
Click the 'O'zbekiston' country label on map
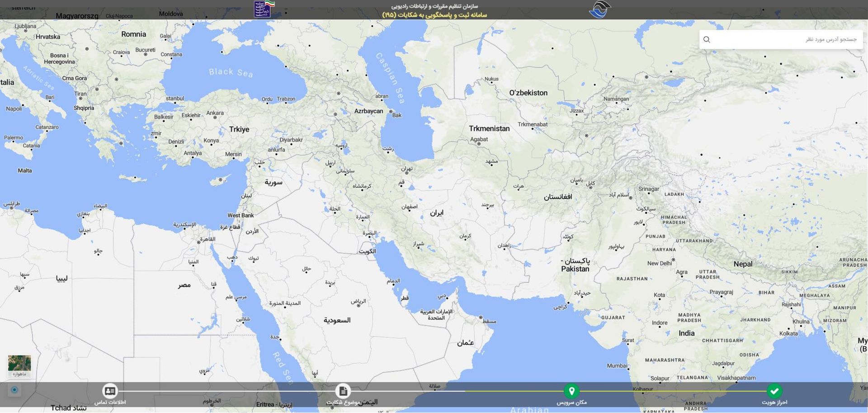click(x=528, y=93)
